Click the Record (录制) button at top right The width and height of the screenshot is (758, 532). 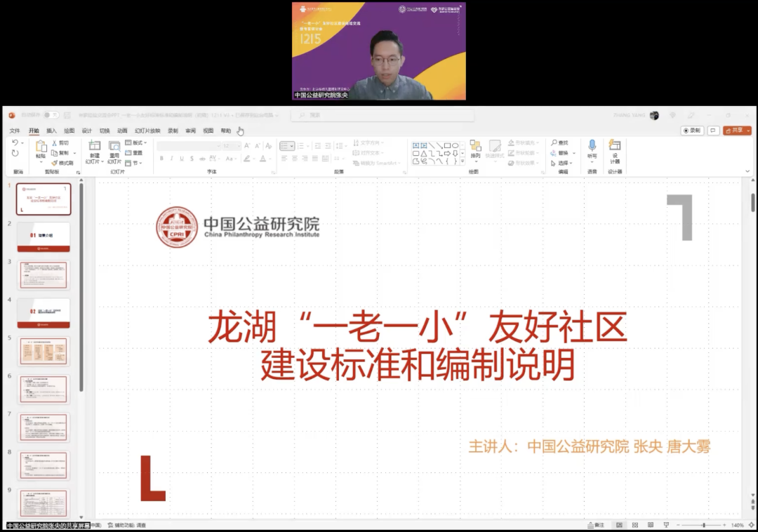coord(692,131)
